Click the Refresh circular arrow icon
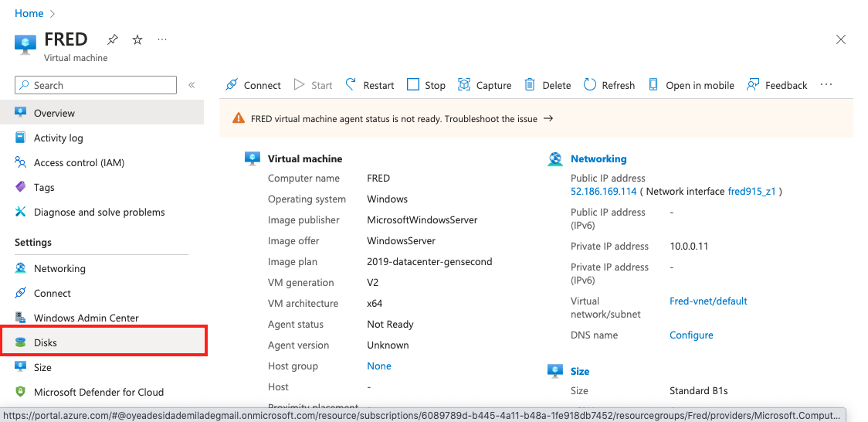 click(x=590, y=85)
